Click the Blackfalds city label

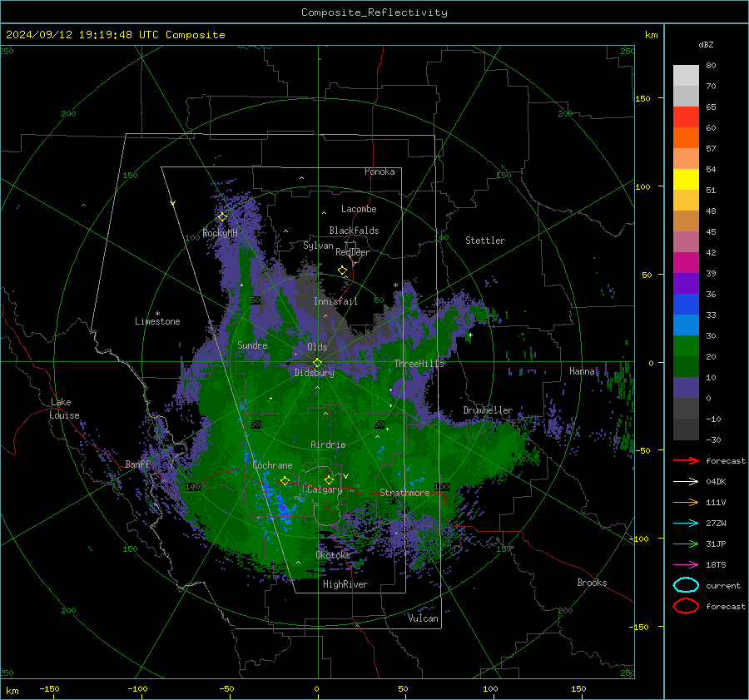pyautogui.click(x=354, y=231)
